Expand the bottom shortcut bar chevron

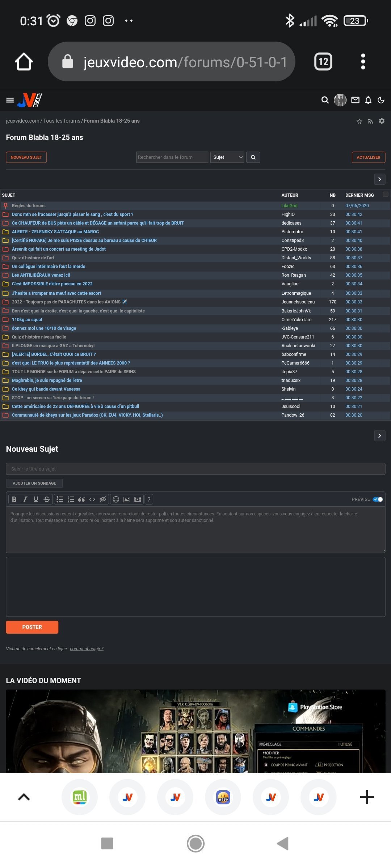[x=24, y=797]
